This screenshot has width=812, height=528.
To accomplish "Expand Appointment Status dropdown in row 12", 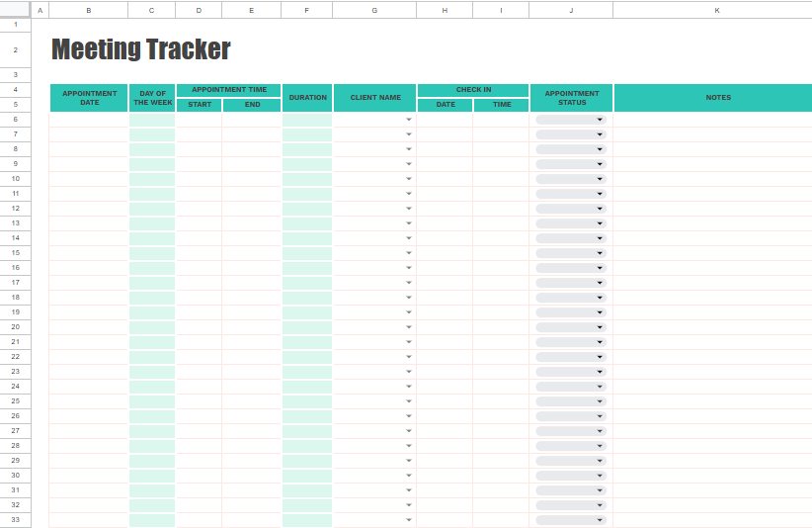I will pyautogui.click(x=571, y=209).
